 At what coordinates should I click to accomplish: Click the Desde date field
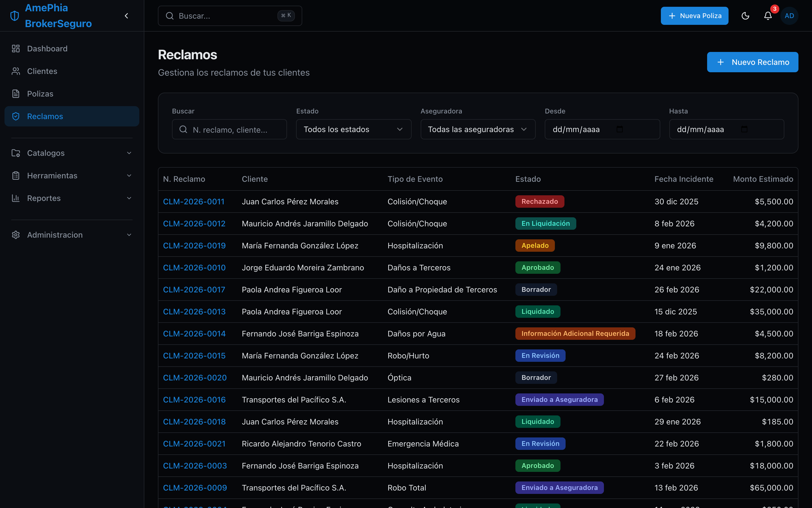(602, 129)
